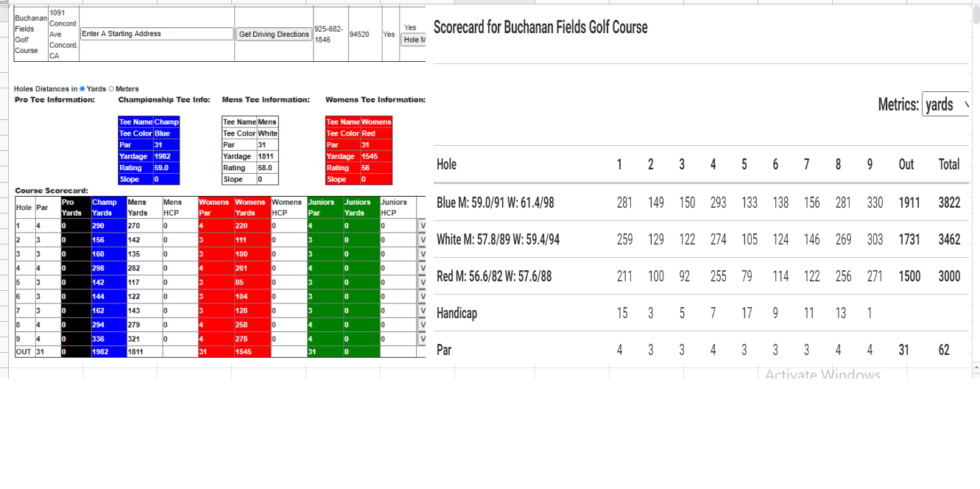Click the Mens Tee Color White cell
The image size is (980, 489).
coord(267,133)
